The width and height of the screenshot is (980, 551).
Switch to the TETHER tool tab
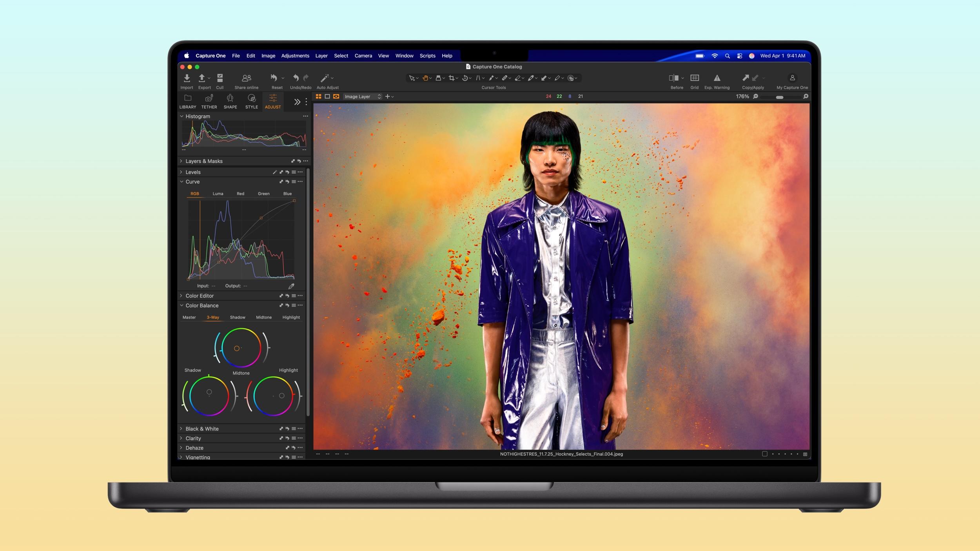209,101
